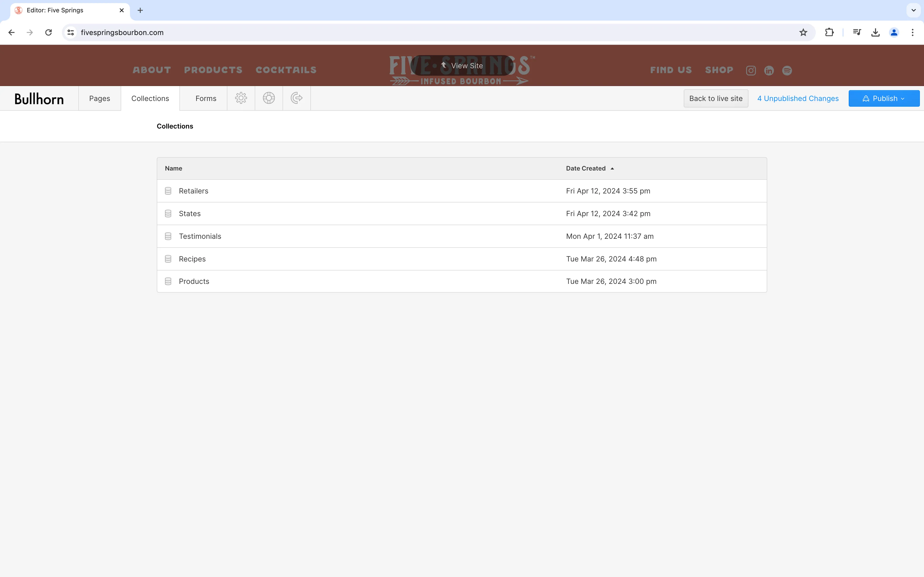Reload the page with the browser refresh icon

(x=48, y=32)
